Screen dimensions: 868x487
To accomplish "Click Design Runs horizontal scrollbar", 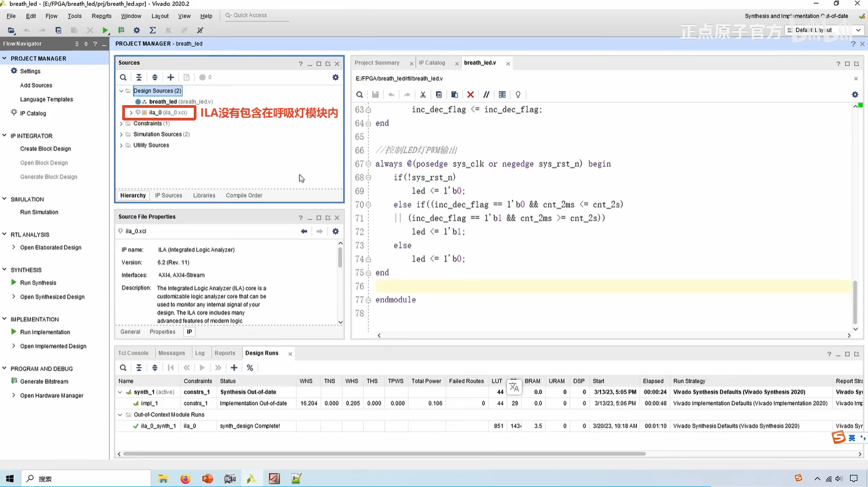I will [384, 454].
